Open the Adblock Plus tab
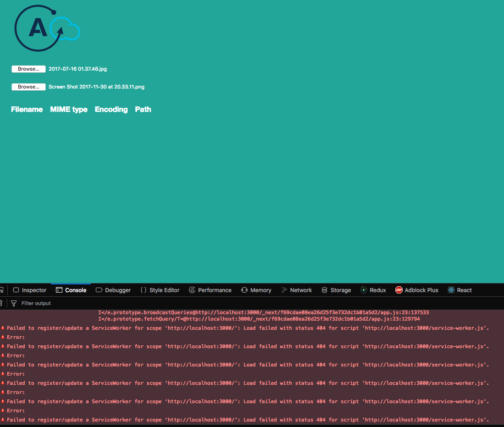504x427 pixels. coord(416,290)
